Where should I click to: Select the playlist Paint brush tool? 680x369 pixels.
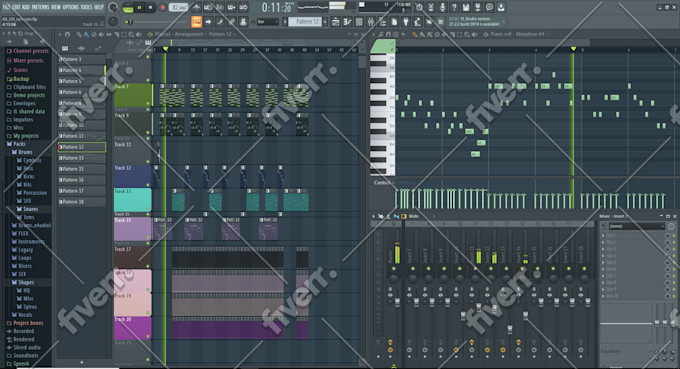point(86,34)
